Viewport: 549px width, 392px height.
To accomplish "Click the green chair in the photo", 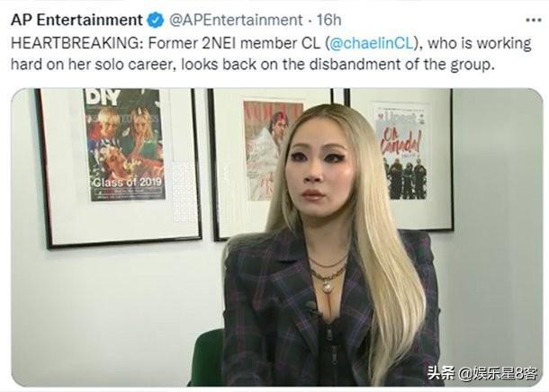I will coord(207,357).
